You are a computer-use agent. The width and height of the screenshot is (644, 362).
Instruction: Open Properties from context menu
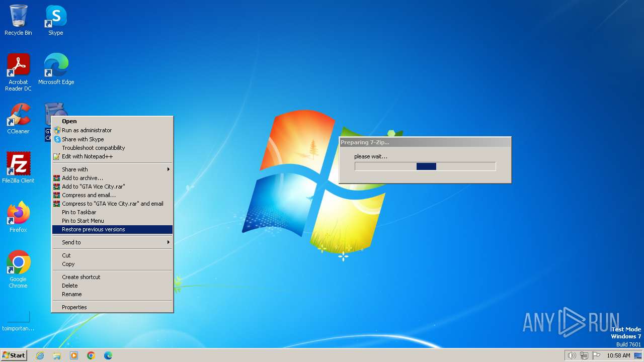pos(112,307)
